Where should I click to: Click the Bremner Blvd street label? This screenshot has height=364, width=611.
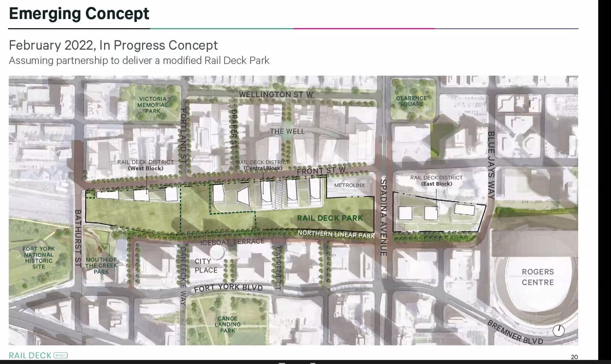(x=515, y=332)
